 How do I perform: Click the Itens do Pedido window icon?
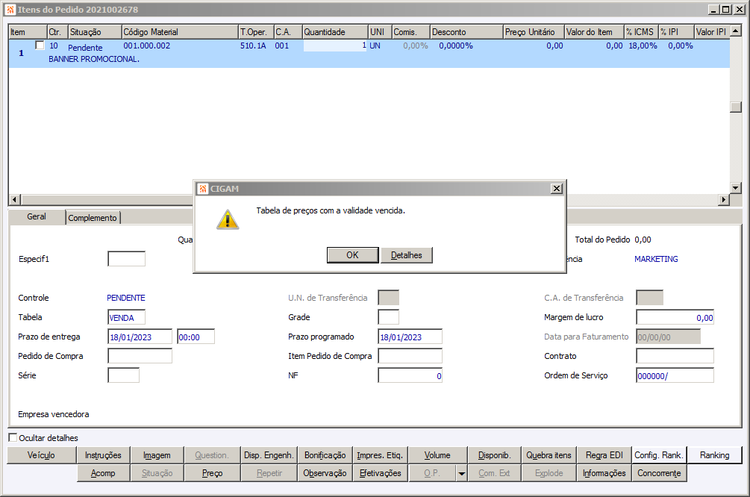pos(11,9)
